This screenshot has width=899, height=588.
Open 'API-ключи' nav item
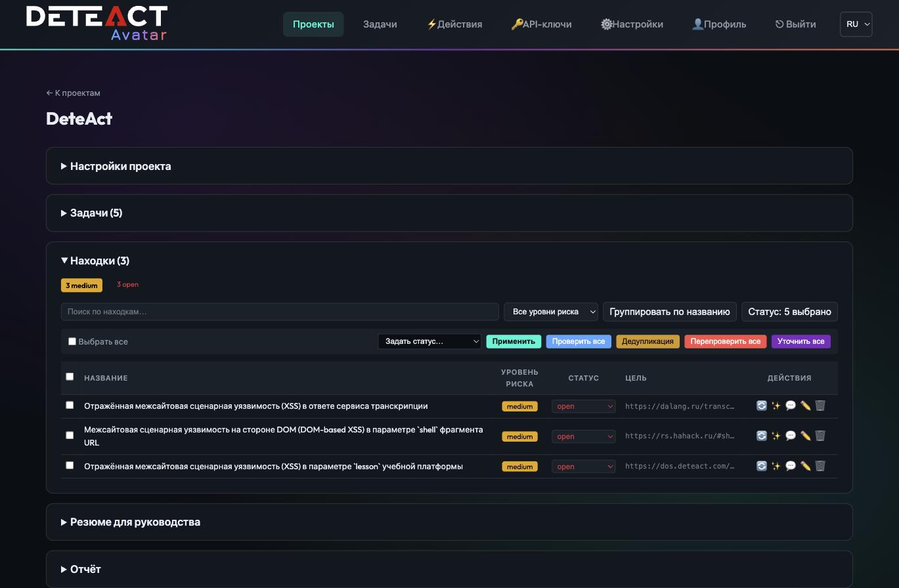point(542,24)
